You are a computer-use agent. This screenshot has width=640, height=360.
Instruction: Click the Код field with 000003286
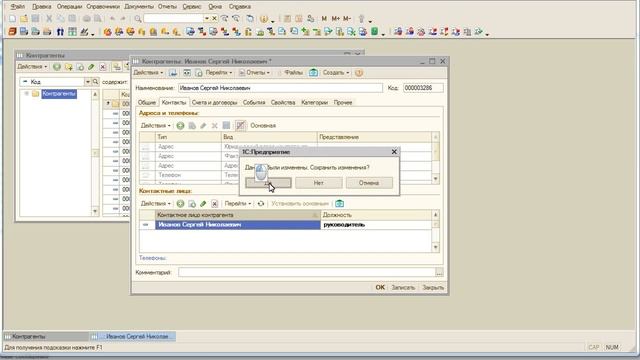[x=423, y=88]
